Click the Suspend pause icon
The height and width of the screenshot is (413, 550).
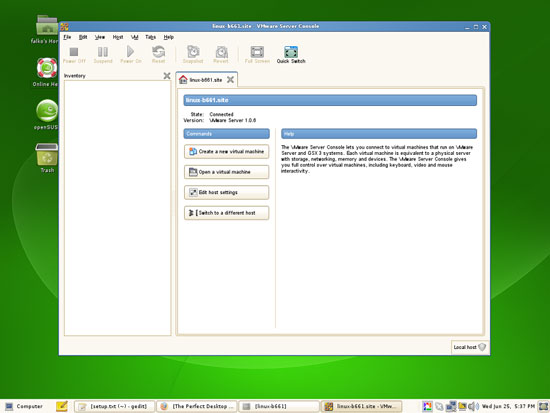click(x=103, y=52)
